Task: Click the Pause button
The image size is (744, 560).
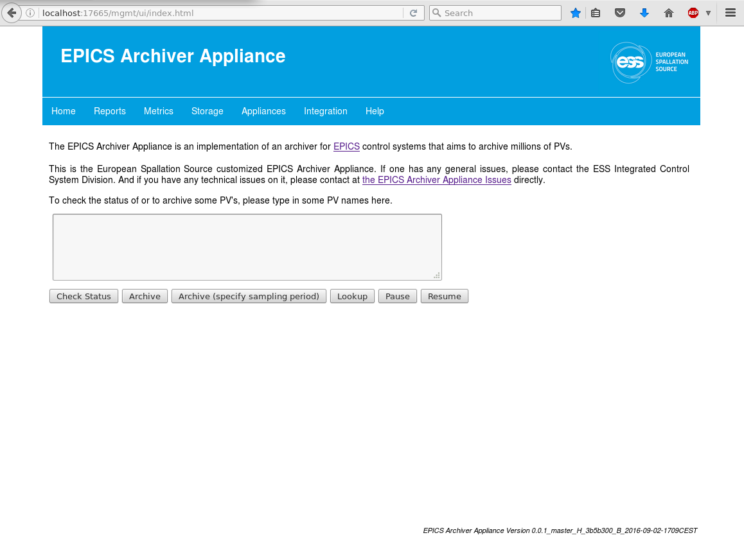Action: 398,296
